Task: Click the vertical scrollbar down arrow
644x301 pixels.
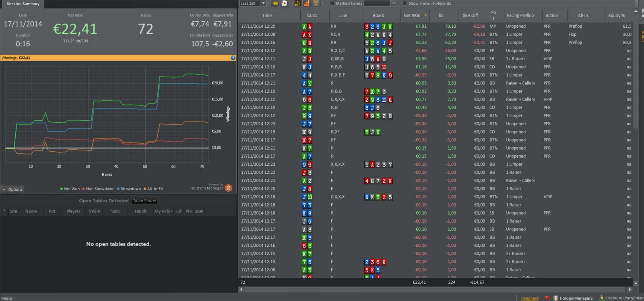Action: point(636,284)
